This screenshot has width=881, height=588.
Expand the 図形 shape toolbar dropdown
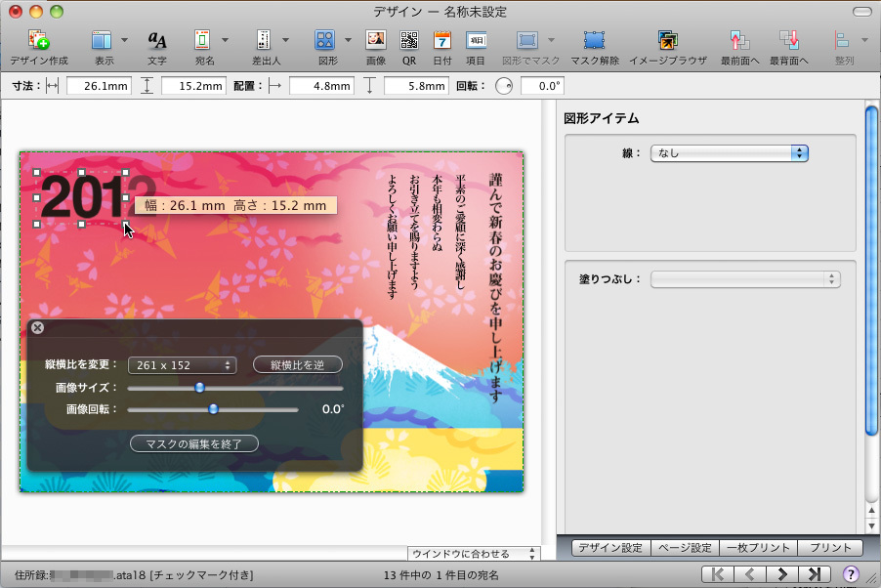point(347,41)
